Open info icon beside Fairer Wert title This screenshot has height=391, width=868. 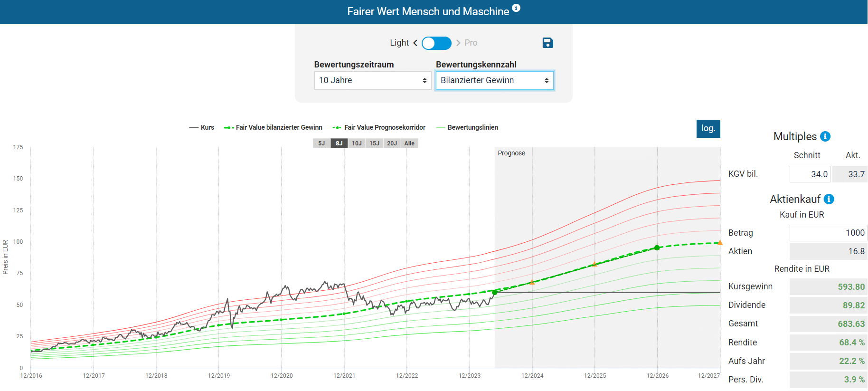(516, 8)
